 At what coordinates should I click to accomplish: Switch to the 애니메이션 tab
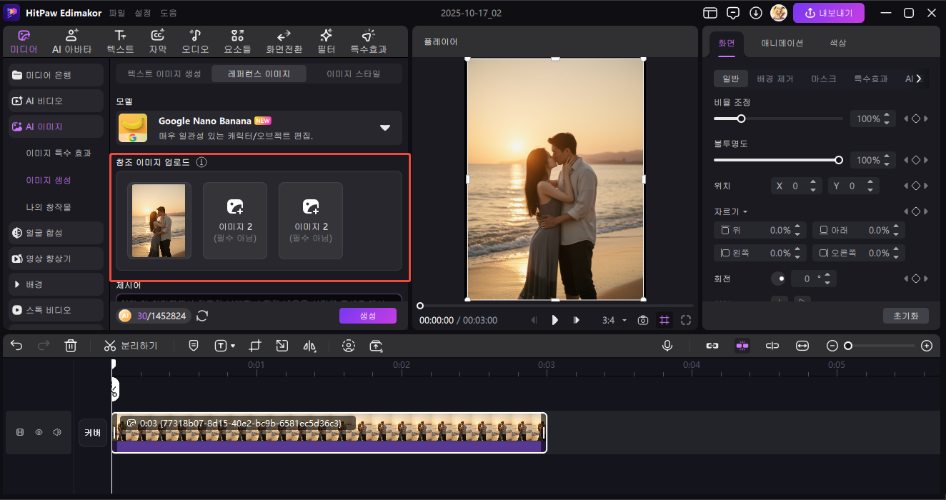click(x=782, y=43)
